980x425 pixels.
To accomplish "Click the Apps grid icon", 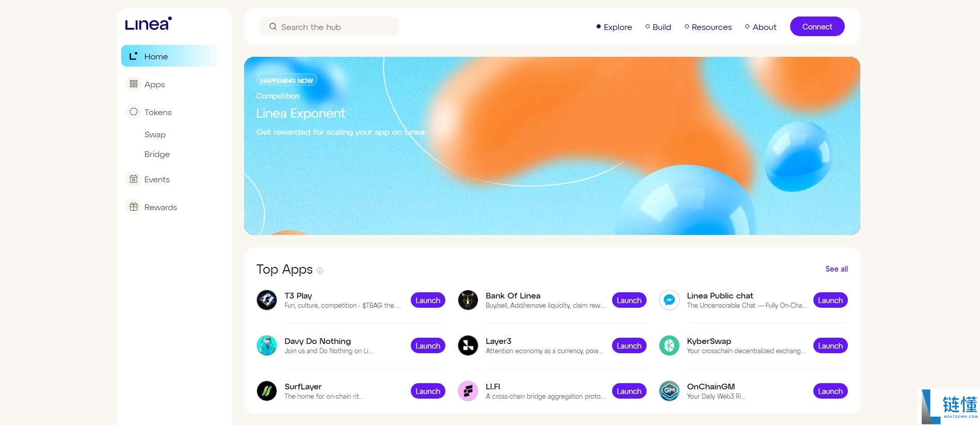I will click(x=134, y=84).
